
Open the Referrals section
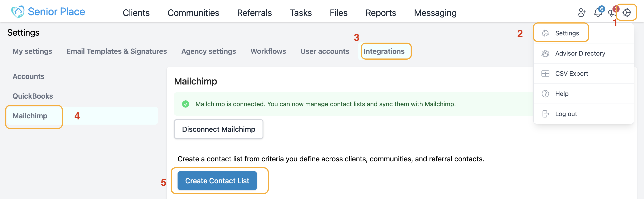254,13
